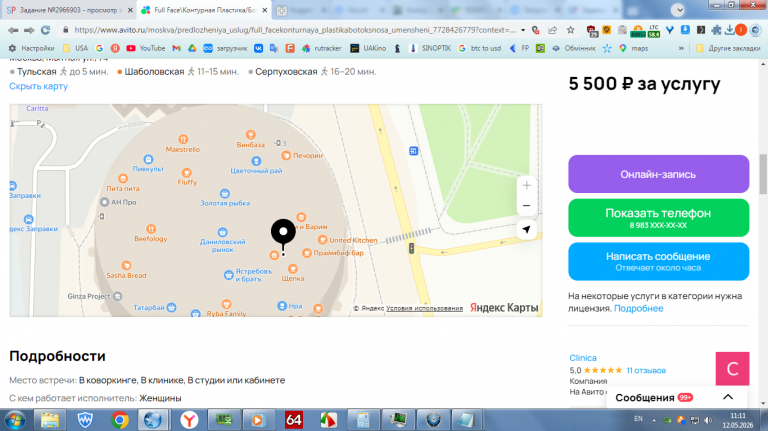This screenshot has width=768, height=431.
Task: Bookmark this page with the star icon
Action: (571, 30)
